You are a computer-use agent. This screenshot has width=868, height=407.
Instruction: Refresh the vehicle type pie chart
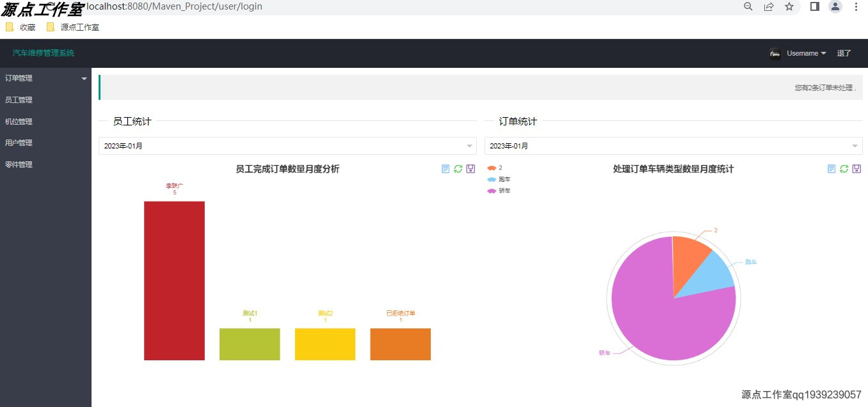(844, 168)
